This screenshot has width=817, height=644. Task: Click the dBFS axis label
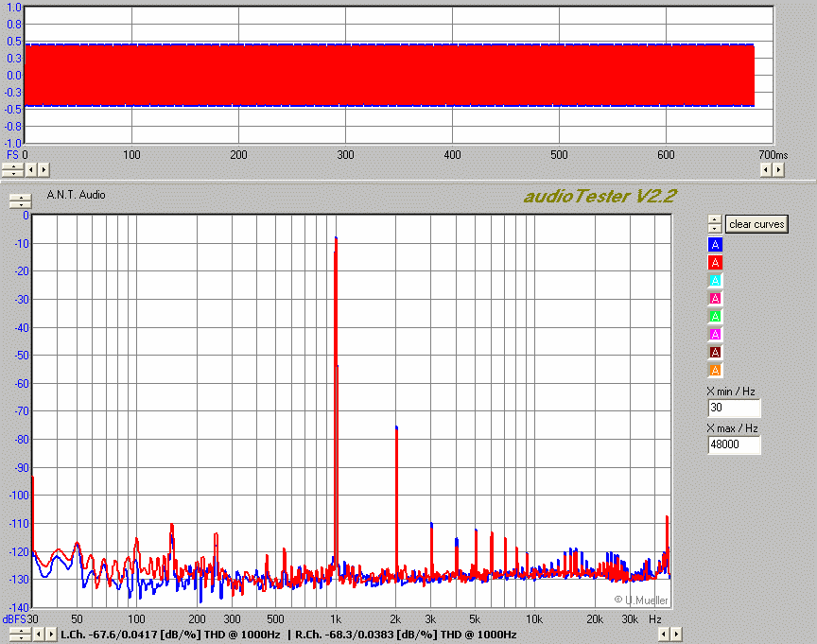[14, 619]
